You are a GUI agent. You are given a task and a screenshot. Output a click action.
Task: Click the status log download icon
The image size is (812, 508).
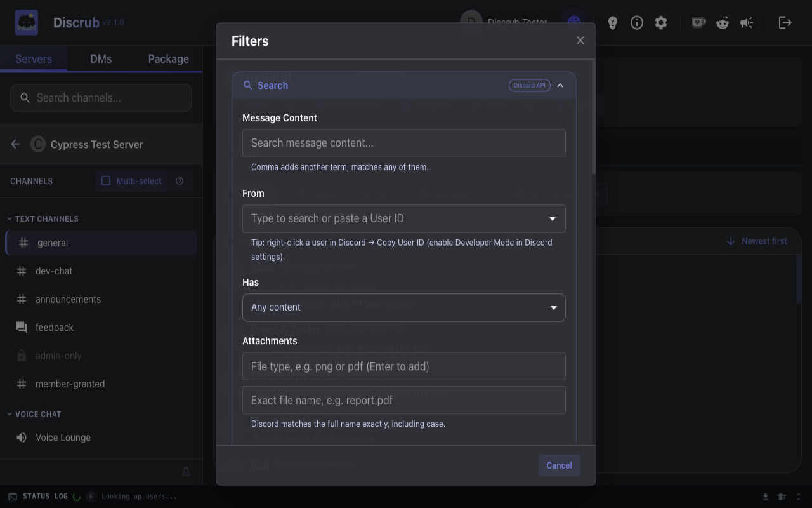click(766, 497)
